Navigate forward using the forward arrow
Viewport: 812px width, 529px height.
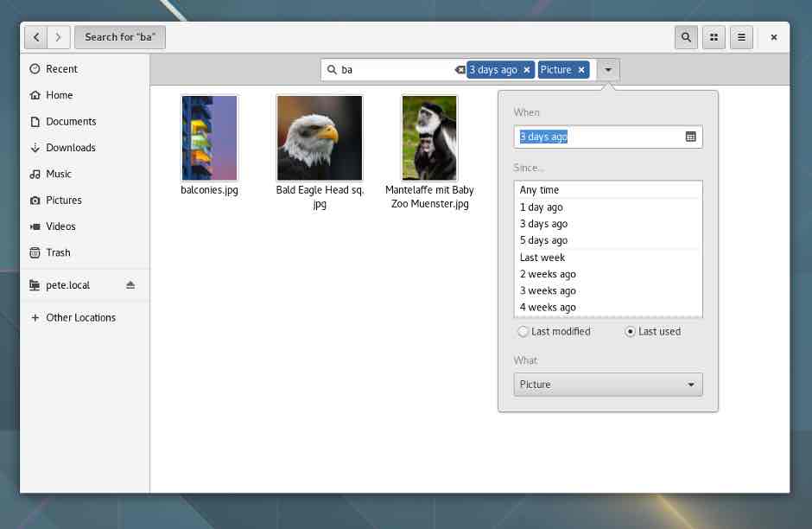click(x=58, y=37)
